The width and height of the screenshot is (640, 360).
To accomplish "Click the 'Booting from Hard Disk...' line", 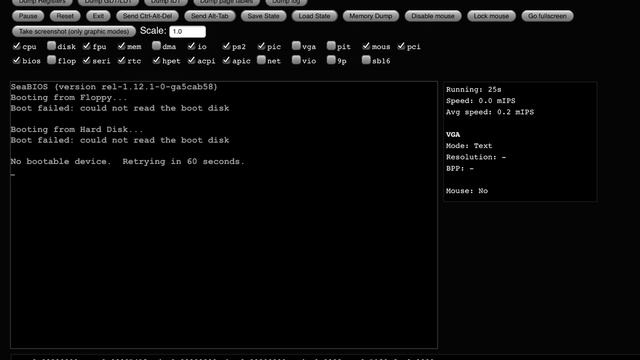I will pos(77,129).
